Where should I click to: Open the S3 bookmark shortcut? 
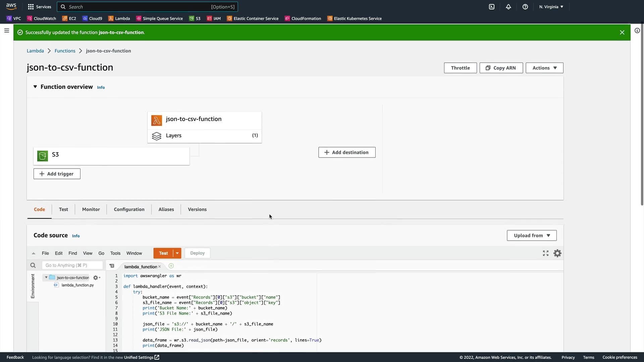pos(195,18)
